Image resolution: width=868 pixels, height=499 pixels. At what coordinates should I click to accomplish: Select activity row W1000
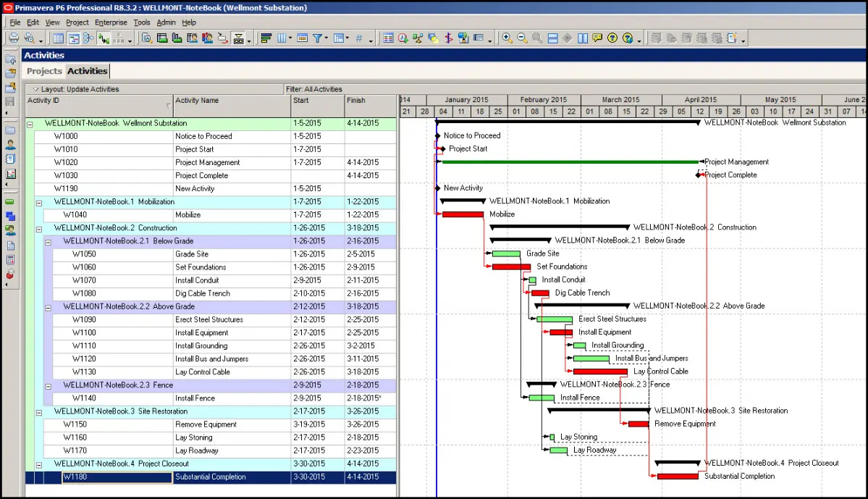215,136
